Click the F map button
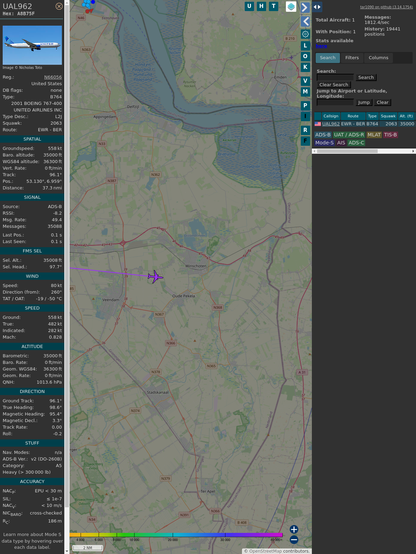 pos(305,141)
